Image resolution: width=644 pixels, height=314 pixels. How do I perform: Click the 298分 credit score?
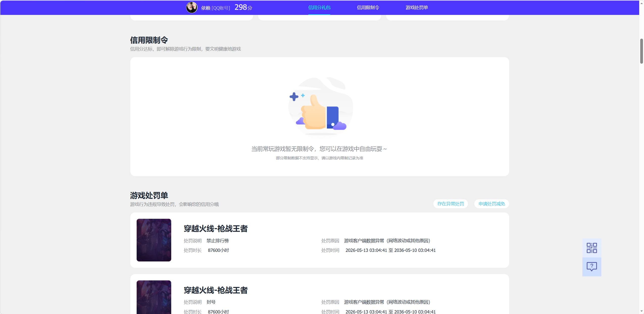[243, 7]
